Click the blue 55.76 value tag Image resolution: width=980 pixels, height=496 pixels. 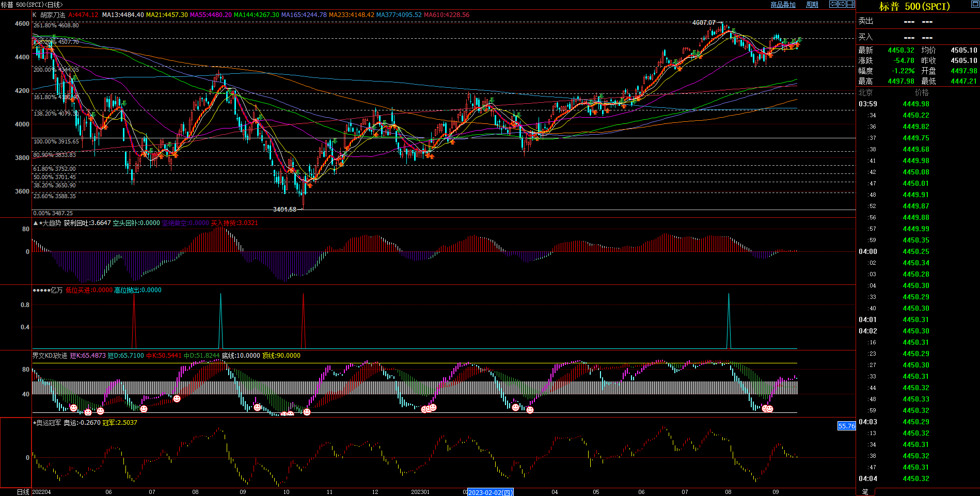click(x=846, y=426)
